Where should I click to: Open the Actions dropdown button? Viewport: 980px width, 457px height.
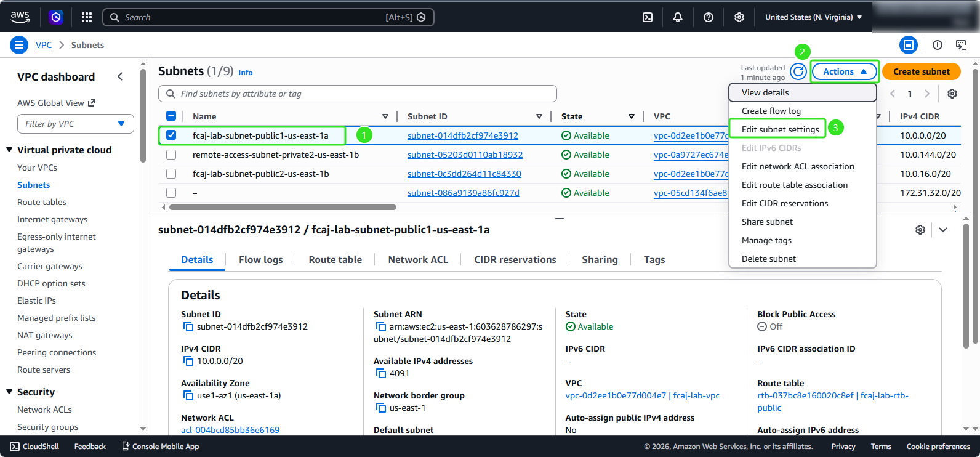tap(845, 71)
